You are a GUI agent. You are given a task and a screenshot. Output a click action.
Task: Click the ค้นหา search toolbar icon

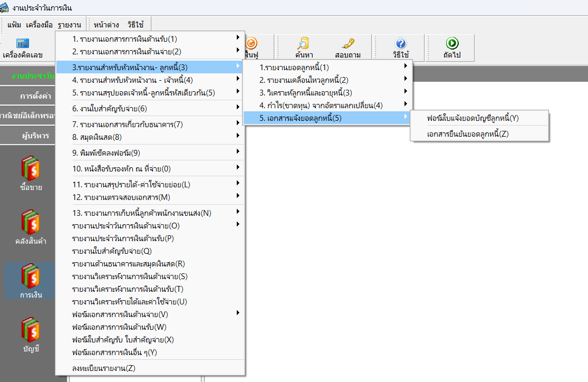click(304, 47)
